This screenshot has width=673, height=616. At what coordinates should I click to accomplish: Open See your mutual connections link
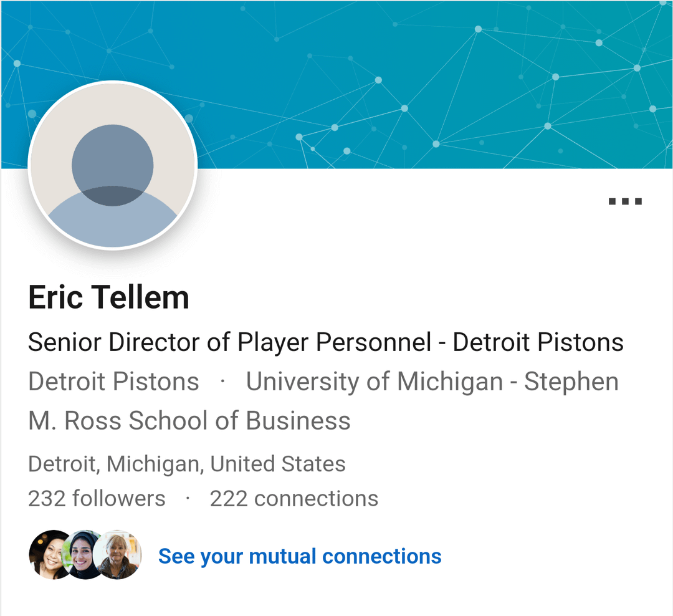(x=300, y=556)
